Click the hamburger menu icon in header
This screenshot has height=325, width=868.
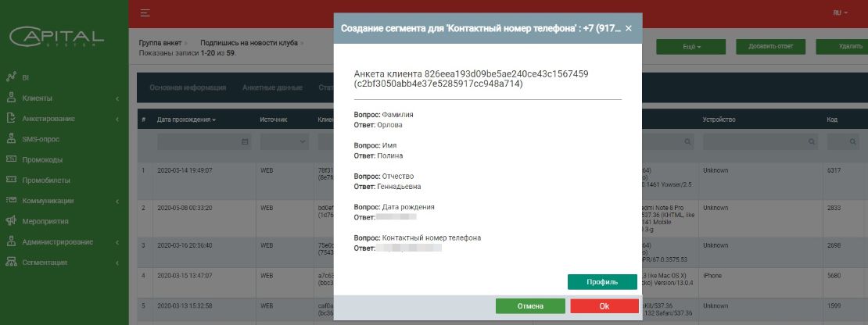click(x=145, y=12)
